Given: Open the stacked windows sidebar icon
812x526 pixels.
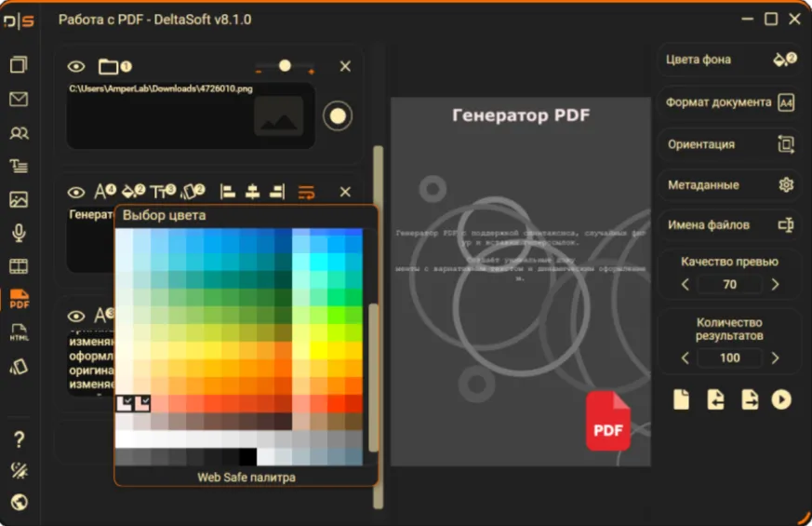Looking at the screenshot, I should tap(19, 65).
